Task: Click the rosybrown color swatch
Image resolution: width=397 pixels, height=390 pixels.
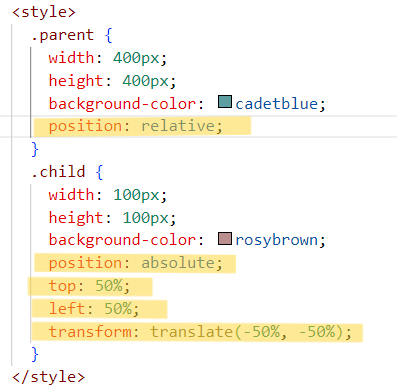Action: (x=225, y=239)
